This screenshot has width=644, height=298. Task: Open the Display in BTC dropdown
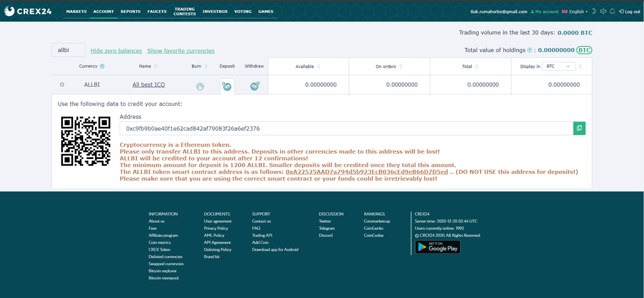(x=559, y=66)
